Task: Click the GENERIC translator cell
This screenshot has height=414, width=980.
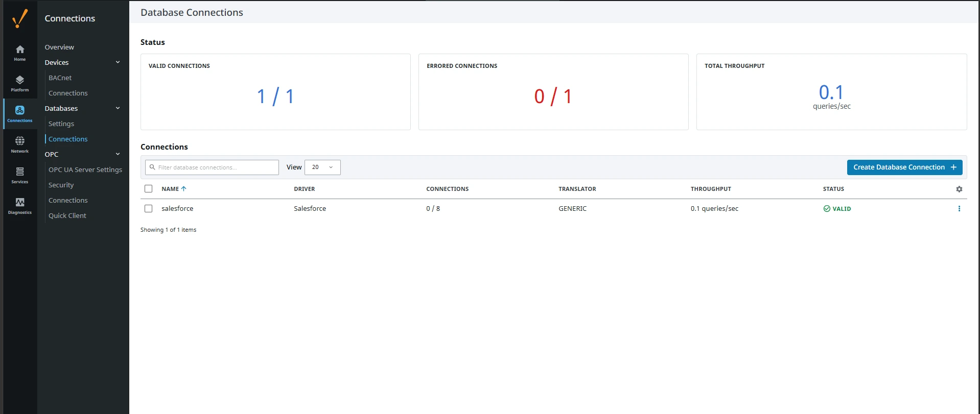Action: (573, 208)
